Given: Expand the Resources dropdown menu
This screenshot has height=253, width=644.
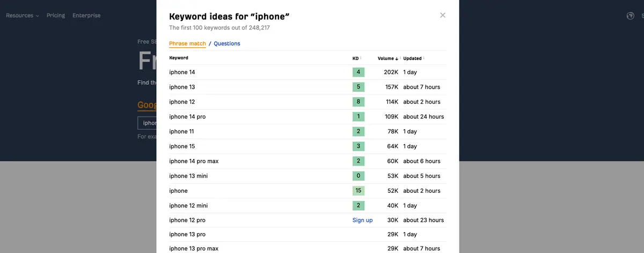Looking at the screenshot, I should point(22,16).
